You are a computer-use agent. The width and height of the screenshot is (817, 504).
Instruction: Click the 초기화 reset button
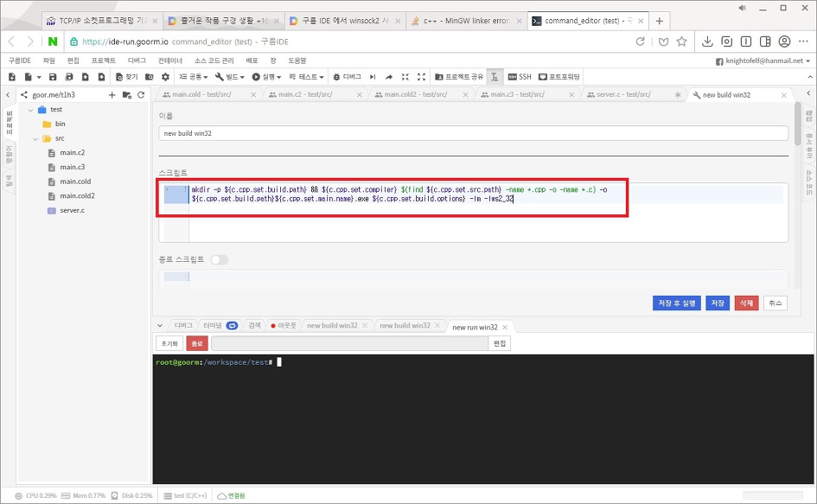coord(169,343)
